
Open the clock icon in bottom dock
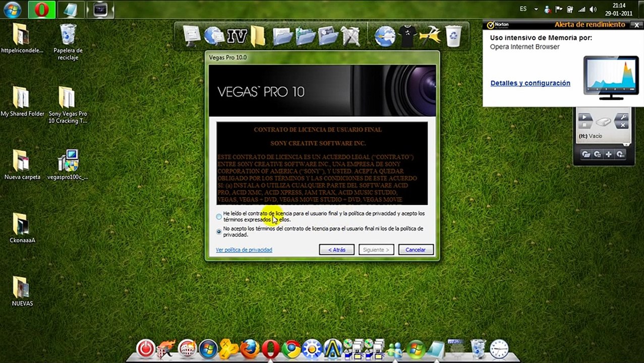(x=499, y=349)
